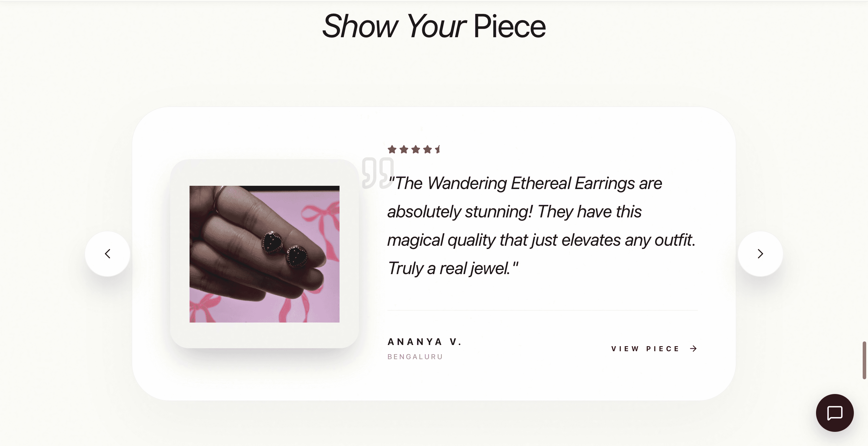This screenshot has width=868, height=446.
Task: Open the chat support widget
Action: coord(835,413)
